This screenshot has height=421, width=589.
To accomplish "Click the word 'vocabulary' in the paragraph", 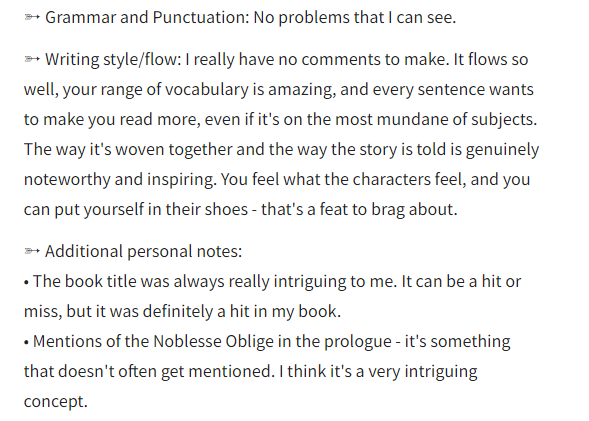I will [x=207, y=89].
